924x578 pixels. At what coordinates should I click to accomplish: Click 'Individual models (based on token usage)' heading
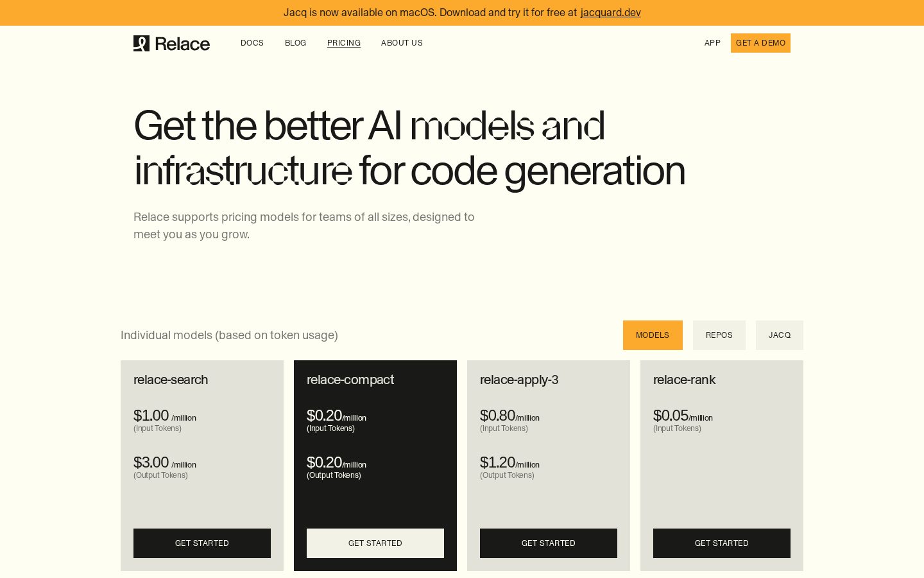229,335
